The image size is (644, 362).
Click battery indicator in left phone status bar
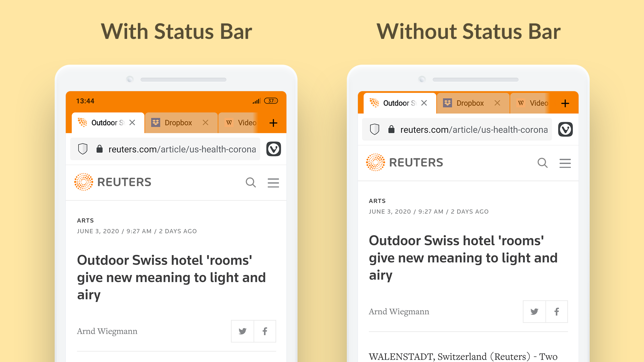271,101
